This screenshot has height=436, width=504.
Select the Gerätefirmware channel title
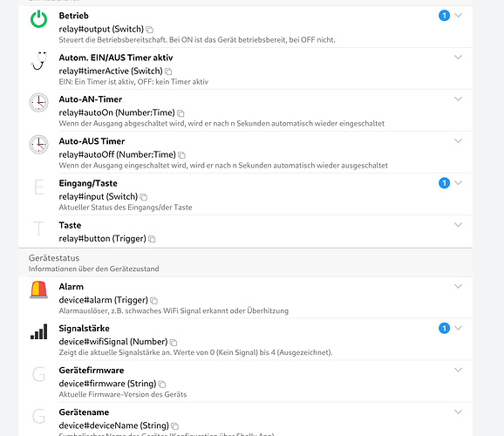[92, 370]
